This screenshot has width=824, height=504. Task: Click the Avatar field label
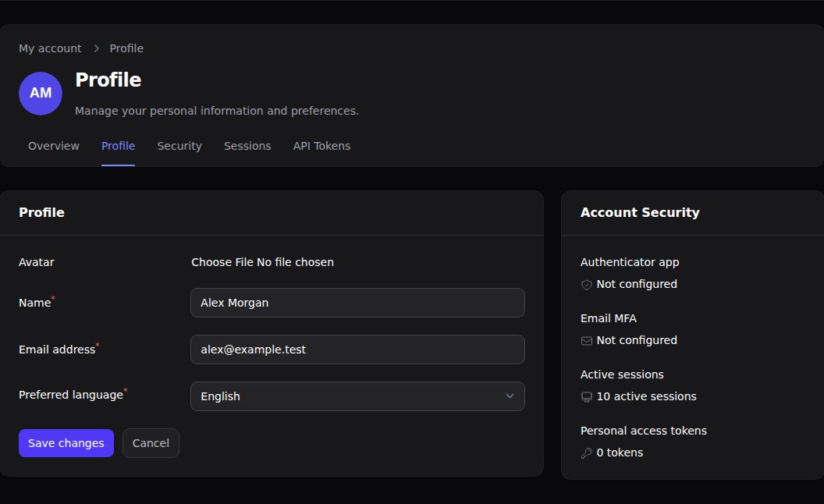37,262
